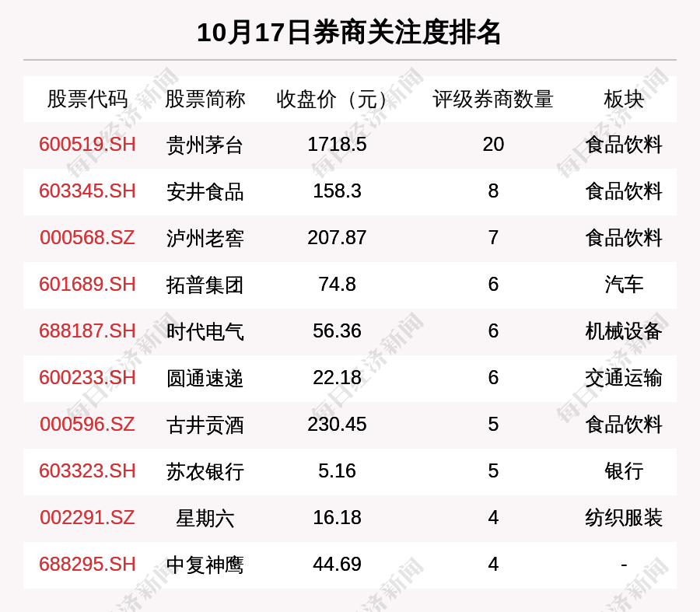Click broker count 5 for 古井贡酒
700x612 pixels.
point(493,424)
